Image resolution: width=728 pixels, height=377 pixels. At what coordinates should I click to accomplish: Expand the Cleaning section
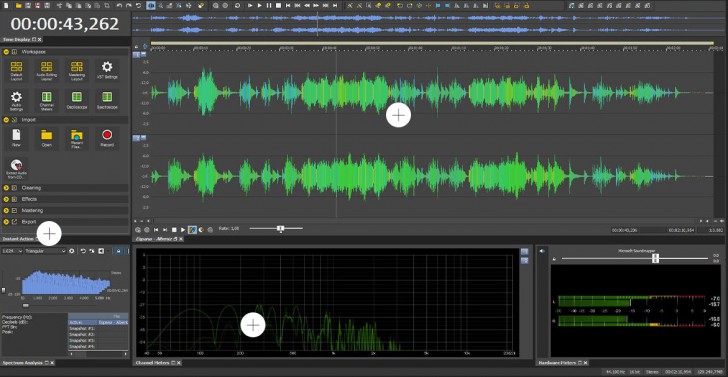pyautogui.click(x=6, y=188)
